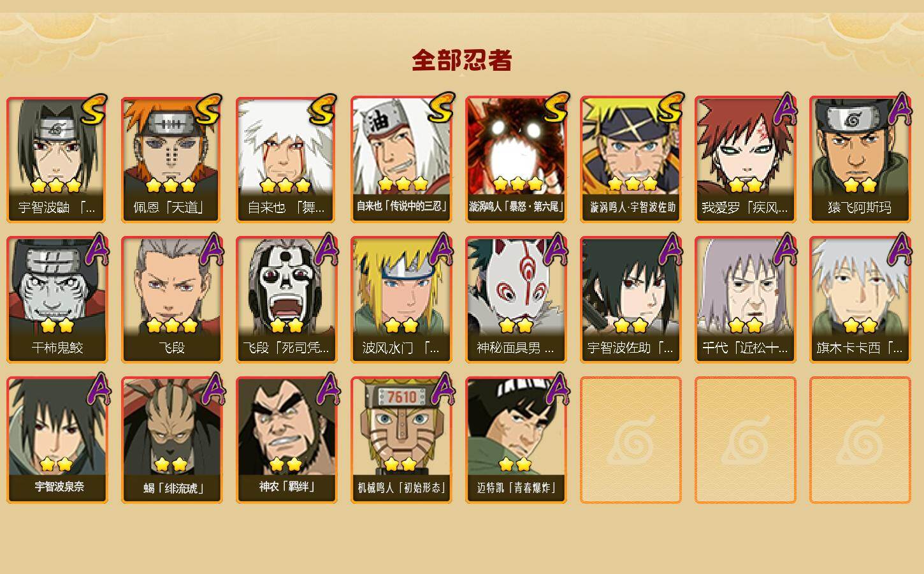This screenshot has height=574, width=924.
Task: Choose the 蝎「绯流琥」 card
Action: [171, 440]
